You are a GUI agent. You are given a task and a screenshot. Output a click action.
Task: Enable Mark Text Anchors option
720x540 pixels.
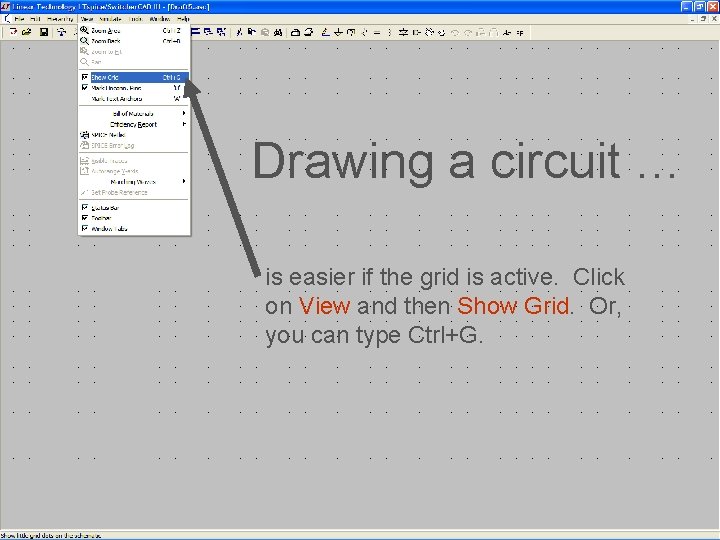pyautogui.click(x=134, y=98)
